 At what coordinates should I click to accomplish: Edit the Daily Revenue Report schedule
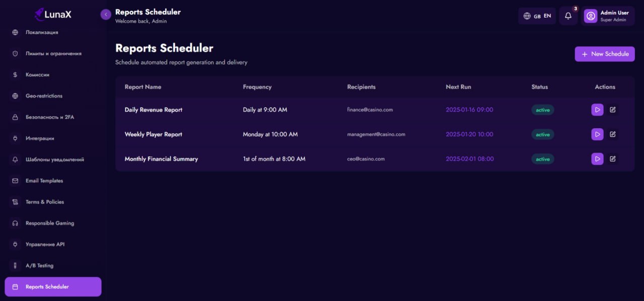pos(612,110)
